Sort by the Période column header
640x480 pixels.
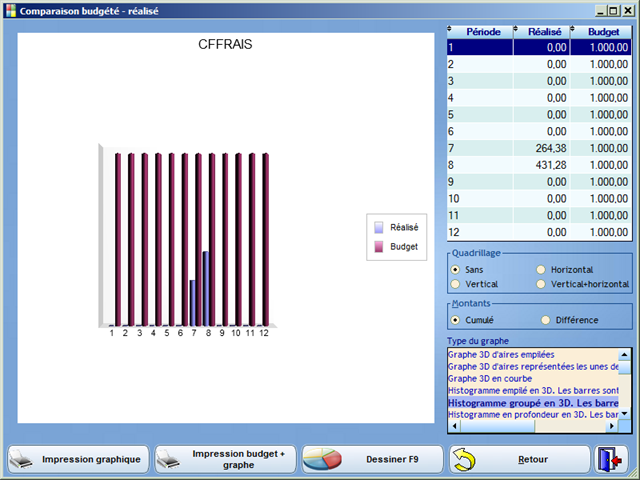pos(482,31)
